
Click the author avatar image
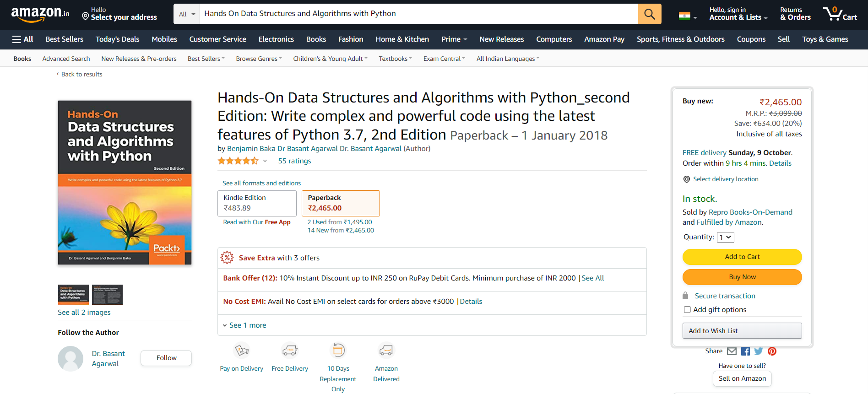71,358
